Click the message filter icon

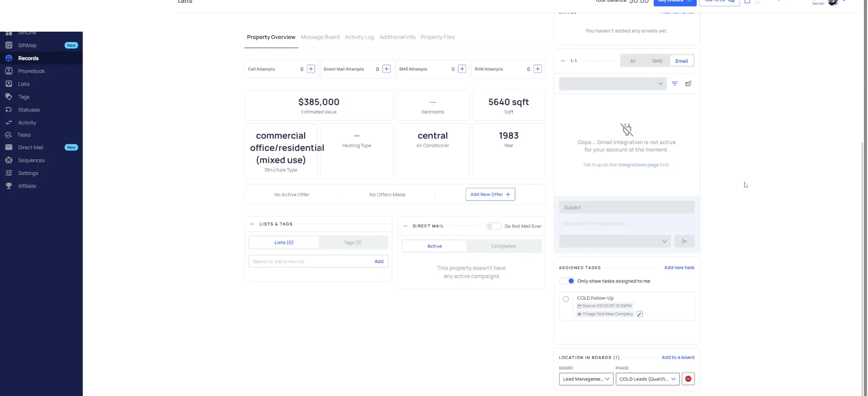(675, 84)
